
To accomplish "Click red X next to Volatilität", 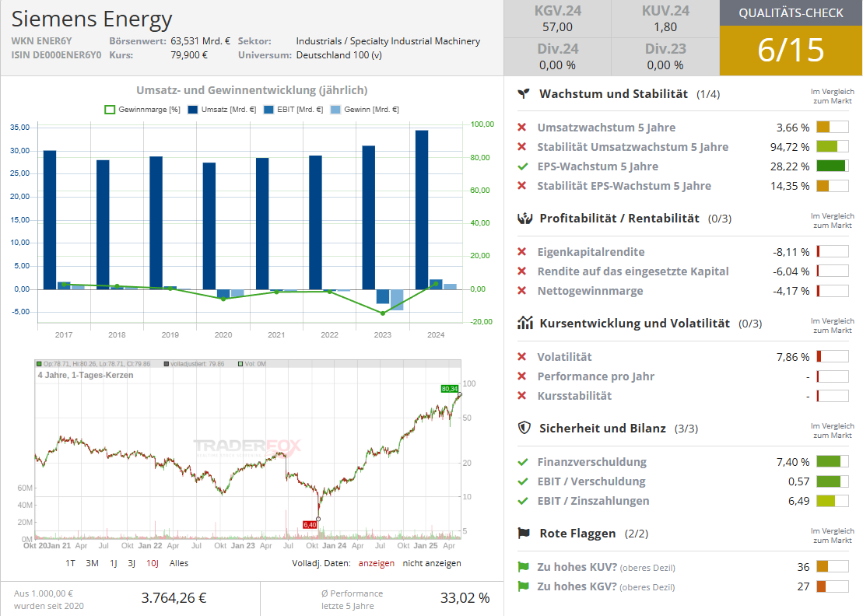I will coord(521,357).
